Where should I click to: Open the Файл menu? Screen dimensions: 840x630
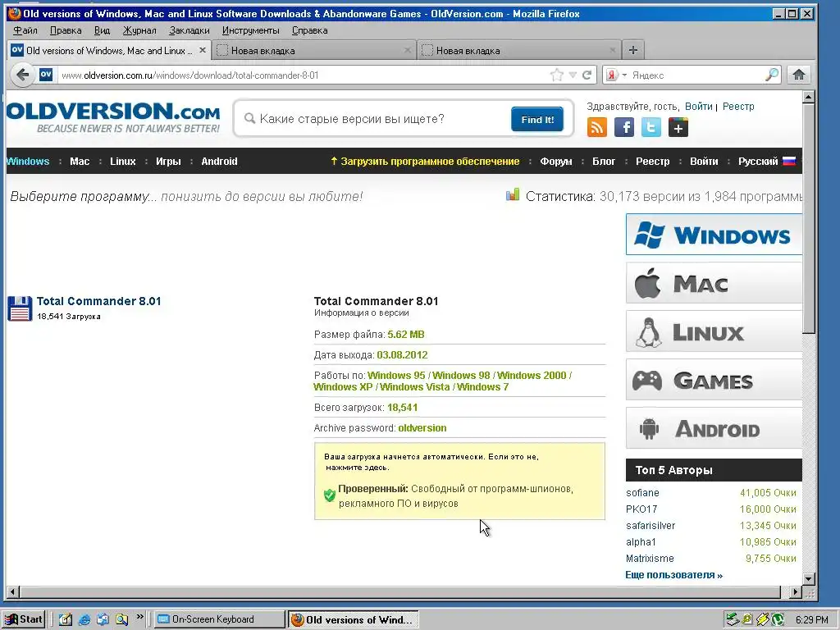coord(25,30)
